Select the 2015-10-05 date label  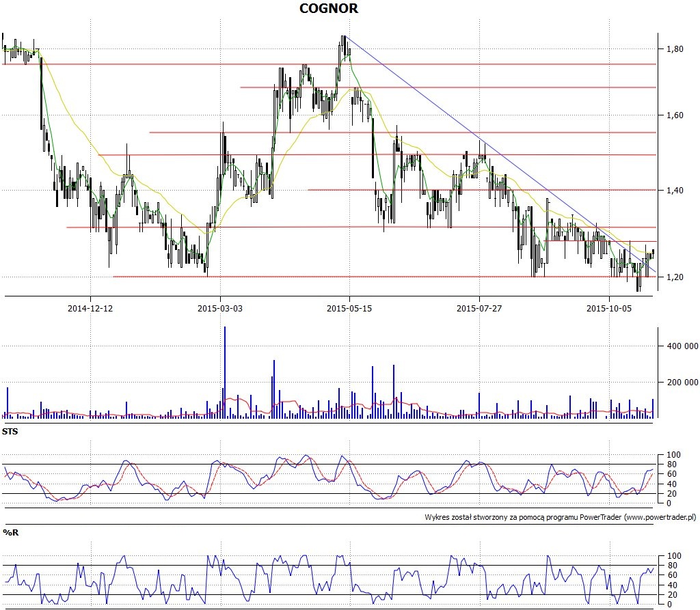609,308
